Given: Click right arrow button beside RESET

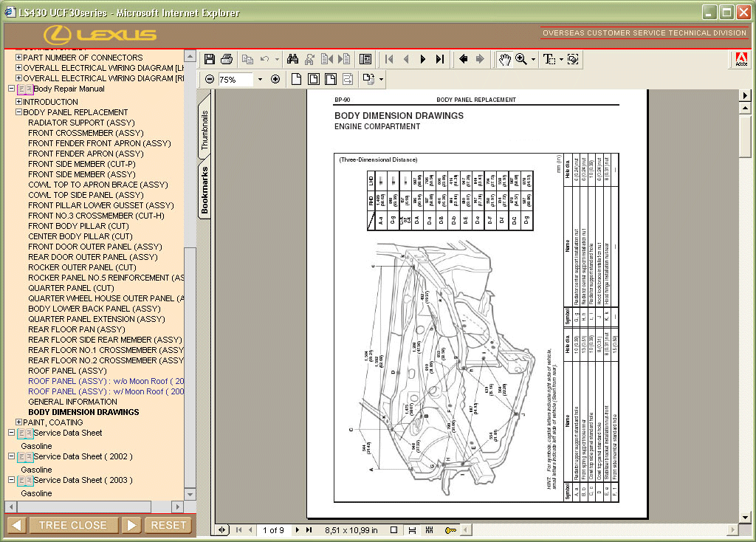Looking at the screenshot, I should pos(131,525).
